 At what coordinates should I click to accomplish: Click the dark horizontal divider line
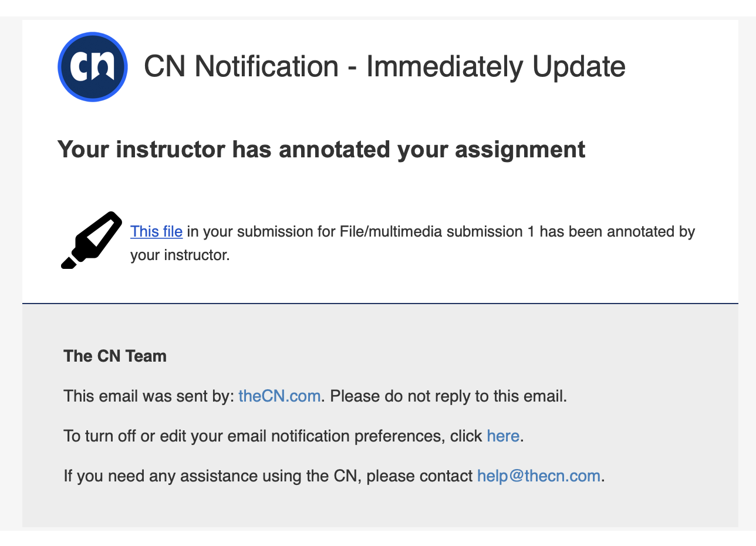tap(380, 304)
